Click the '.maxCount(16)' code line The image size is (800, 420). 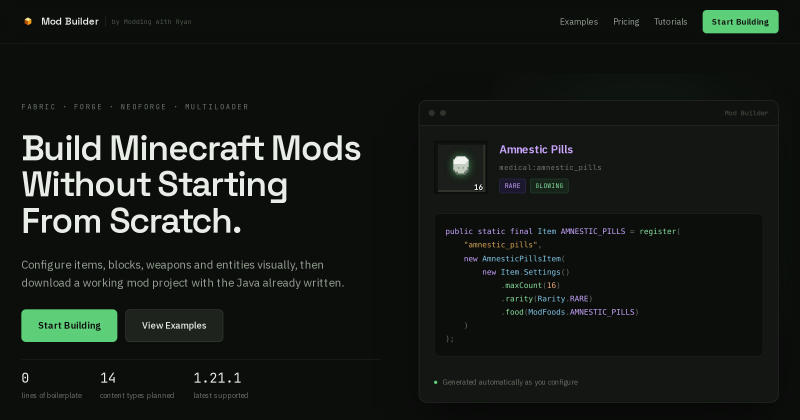tap(531, 285)
